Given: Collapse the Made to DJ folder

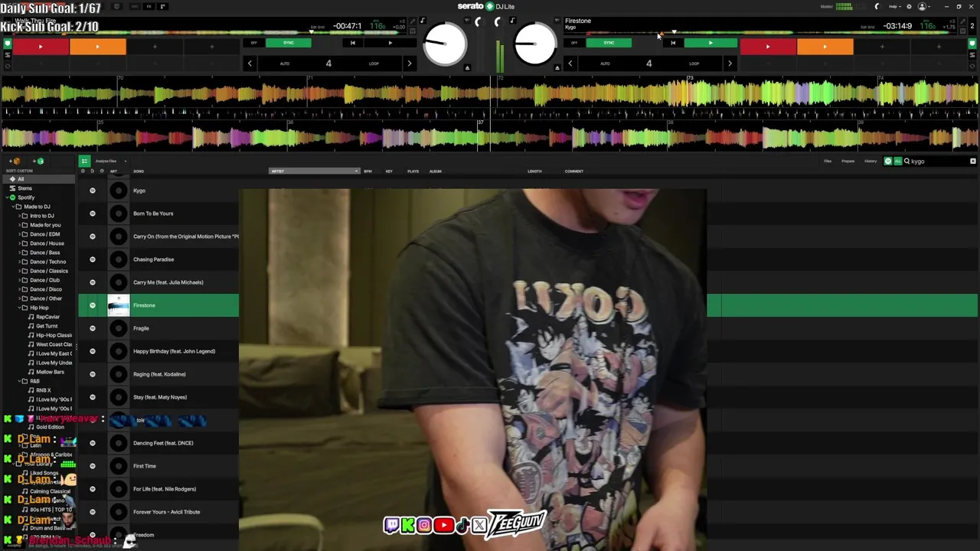Looking at the screenshot, I should [12, 207].
